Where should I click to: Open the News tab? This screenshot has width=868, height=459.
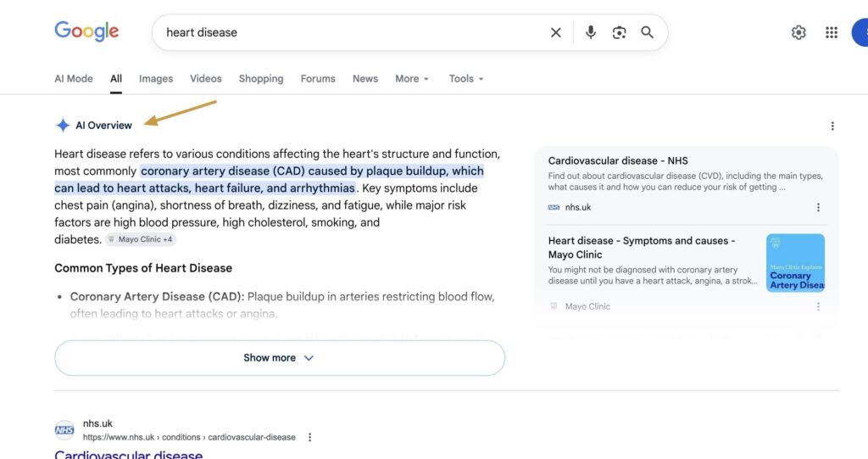pos(365,79)
